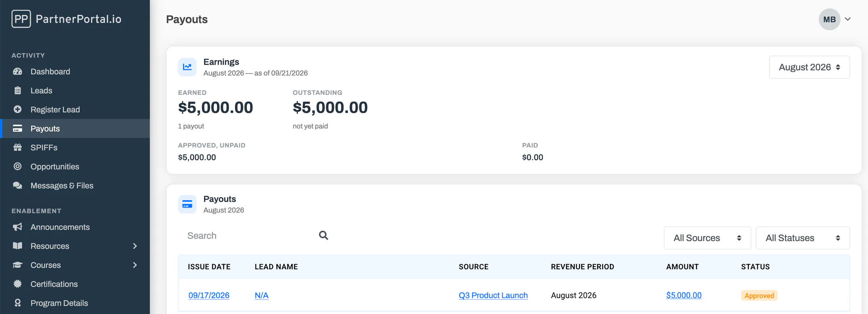Click the AMOUNT column header
This screenshot has width=868, height=314.
coord(682,267)
